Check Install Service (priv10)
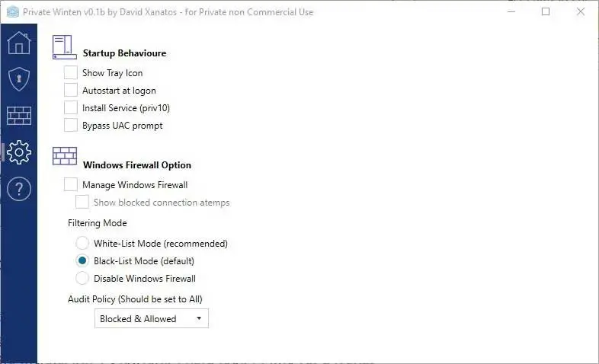Viewport: 599px width, 364px height. pos(71,108)
